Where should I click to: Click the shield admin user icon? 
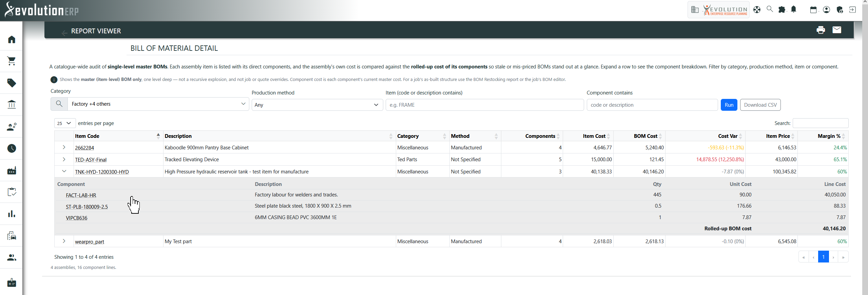840,9
